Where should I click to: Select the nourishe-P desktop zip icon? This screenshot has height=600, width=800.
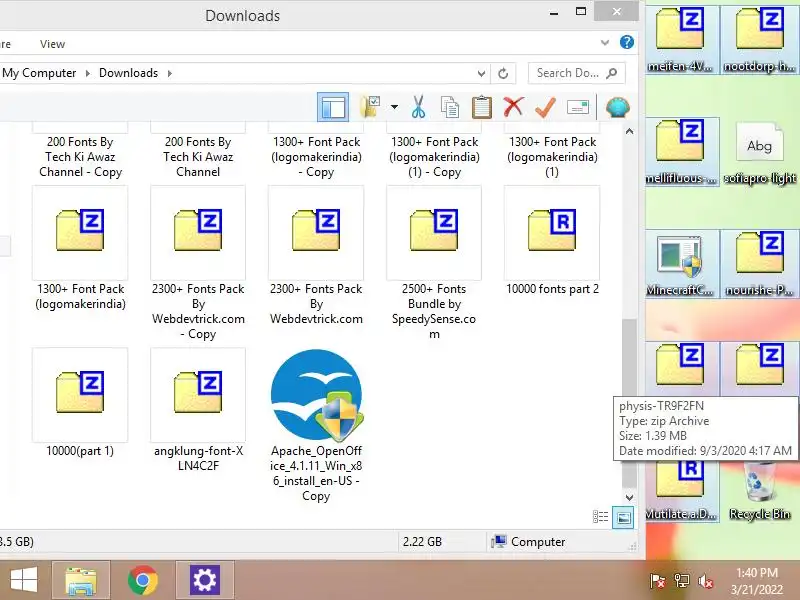tap(760, 264)
